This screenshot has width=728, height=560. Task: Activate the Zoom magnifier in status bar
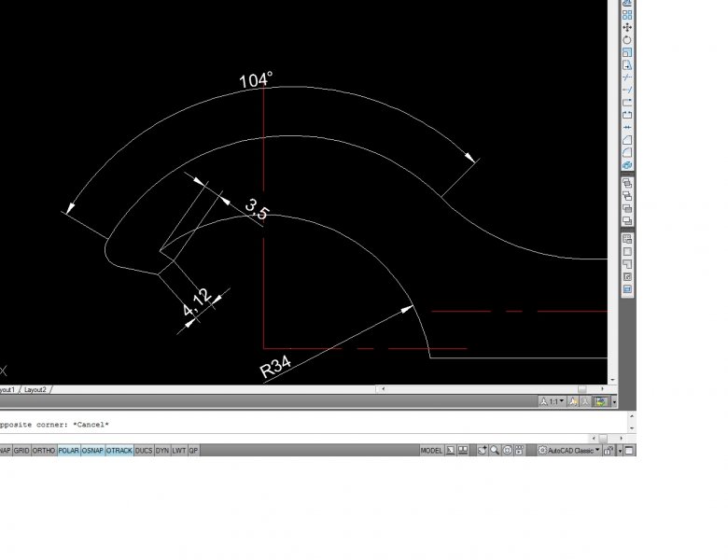(495, 451)
